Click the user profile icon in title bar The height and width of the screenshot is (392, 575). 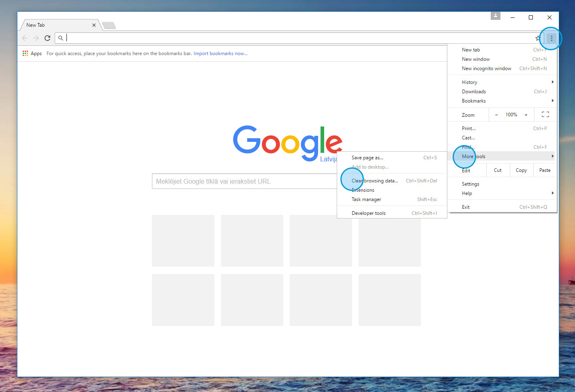[495, 16]
